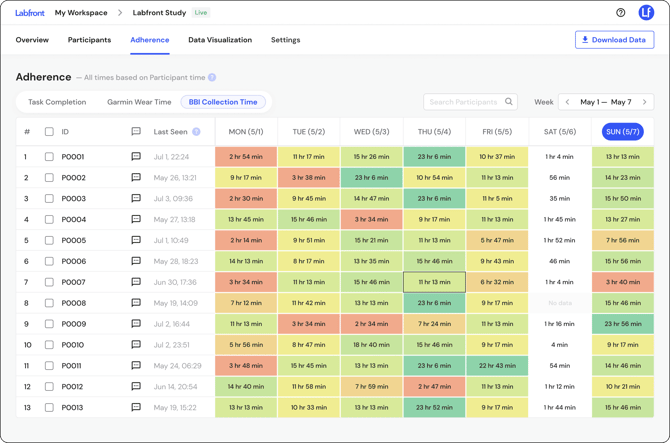
Task: Open comment icon for participant P0013
Action: [136, 408]
